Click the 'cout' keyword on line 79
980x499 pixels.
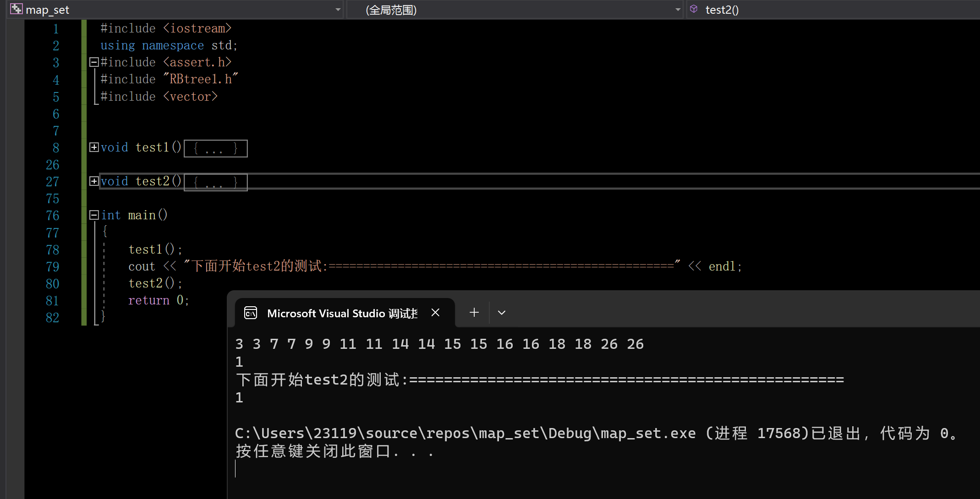coord(142,266)
